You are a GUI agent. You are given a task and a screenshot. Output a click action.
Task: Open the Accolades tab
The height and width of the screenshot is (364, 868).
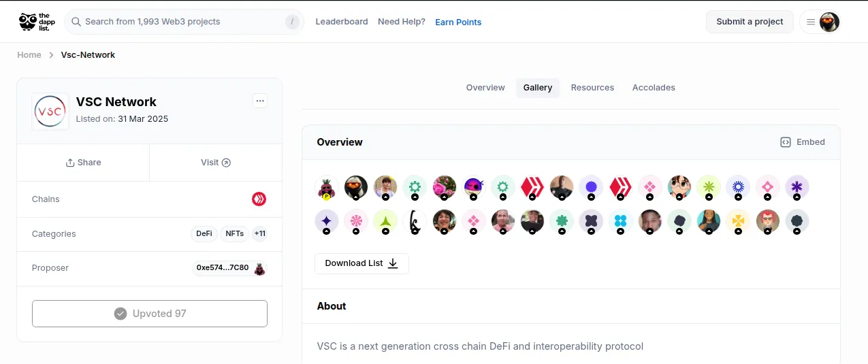coord(654,88)
